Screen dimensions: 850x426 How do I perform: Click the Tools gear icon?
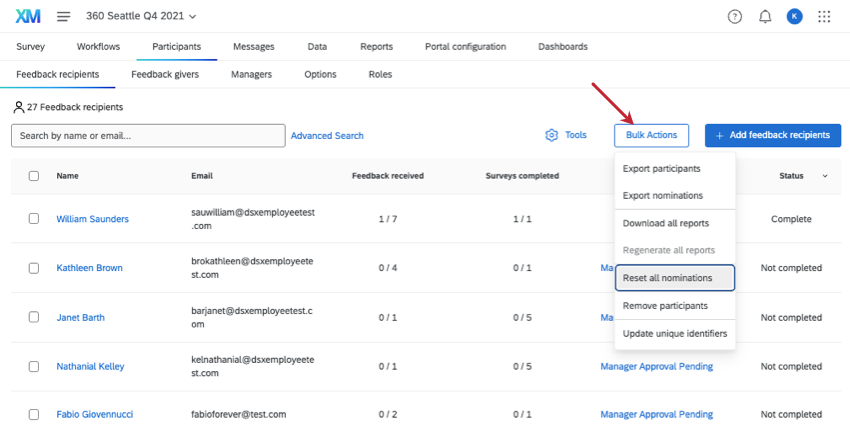point(551,135)
